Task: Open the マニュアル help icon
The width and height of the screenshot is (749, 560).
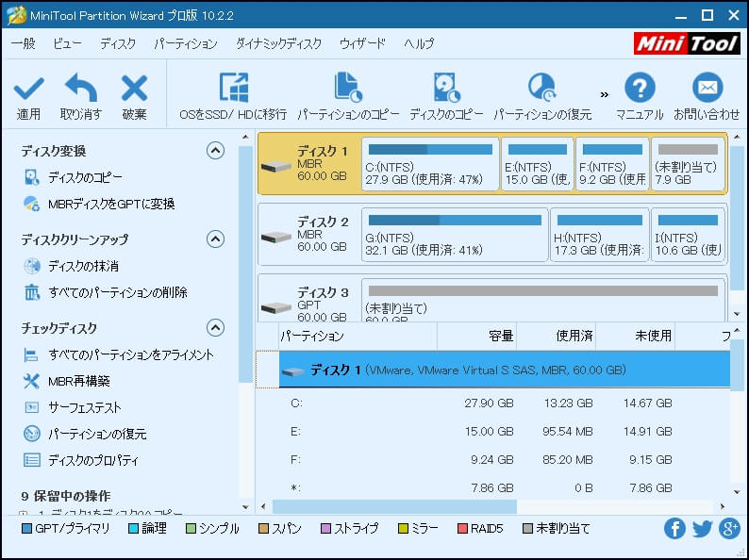Action: 640,88
